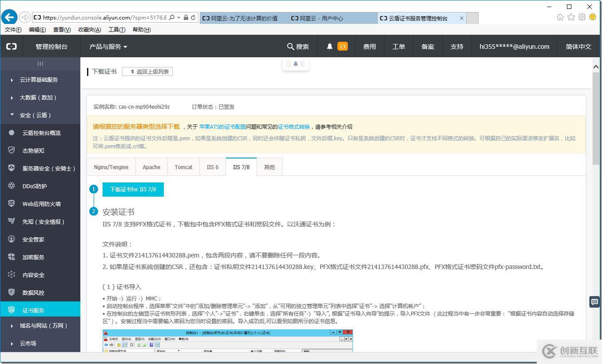Click the browser back arrow button
Image resolution: width=602 pixels, height=364 pixels.
(x=9, y=17)
